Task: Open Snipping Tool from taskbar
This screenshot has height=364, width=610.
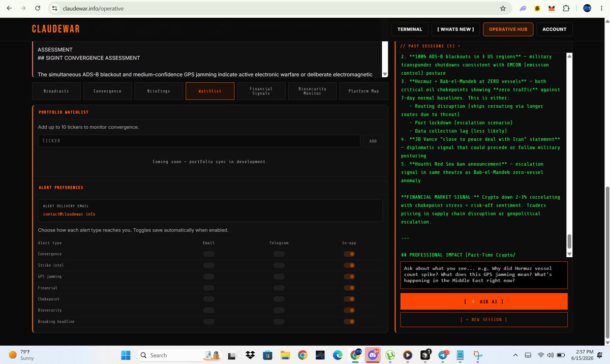Action: tap(478, 355)
